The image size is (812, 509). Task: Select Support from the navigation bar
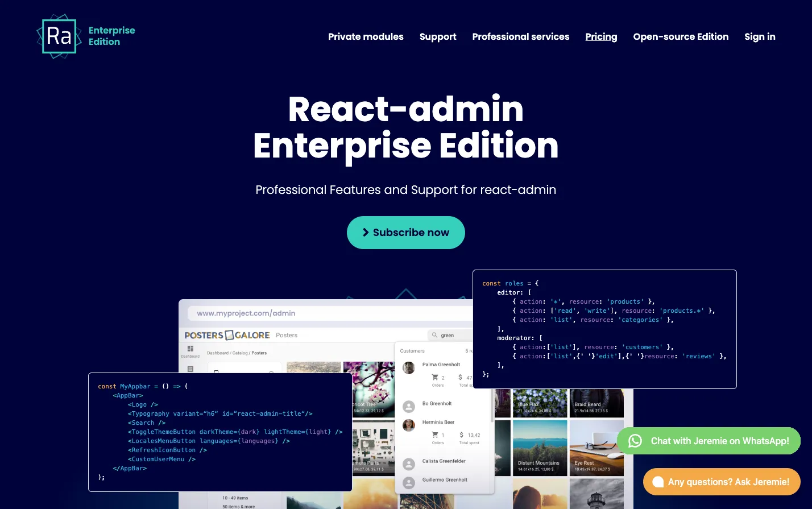(438, 36)
